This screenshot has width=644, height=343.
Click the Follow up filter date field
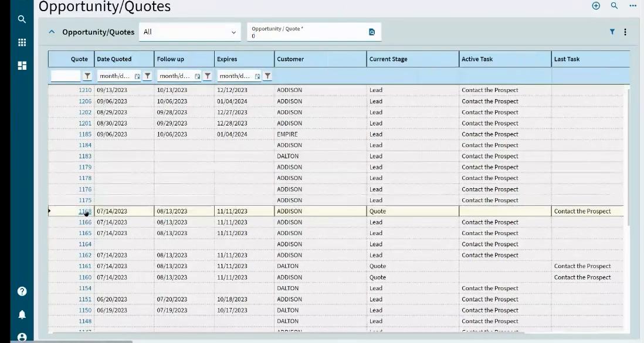pyautogui.click(x=175, y=76)
